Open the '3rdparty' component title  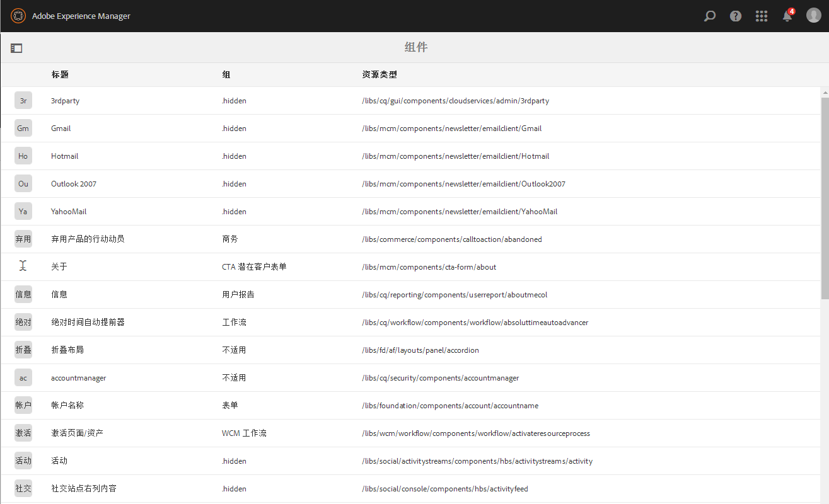coord(66,101)
